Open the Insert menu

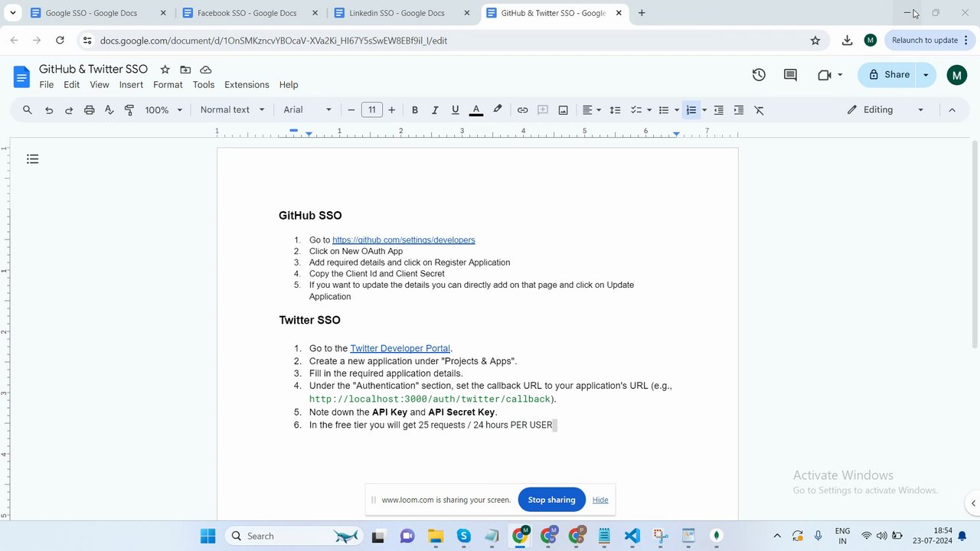[x=131, y=85]
